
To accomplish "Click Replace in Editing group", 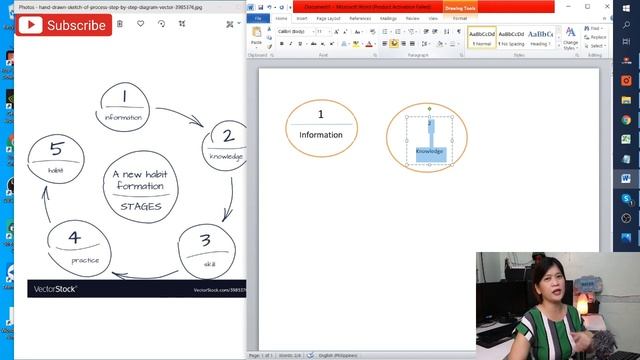I will (595, 37).
